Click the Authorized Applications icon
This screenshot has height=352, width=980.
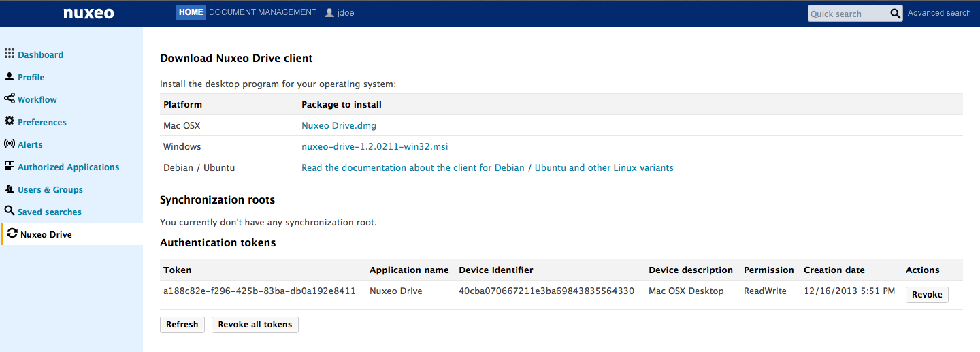point(10,166)
